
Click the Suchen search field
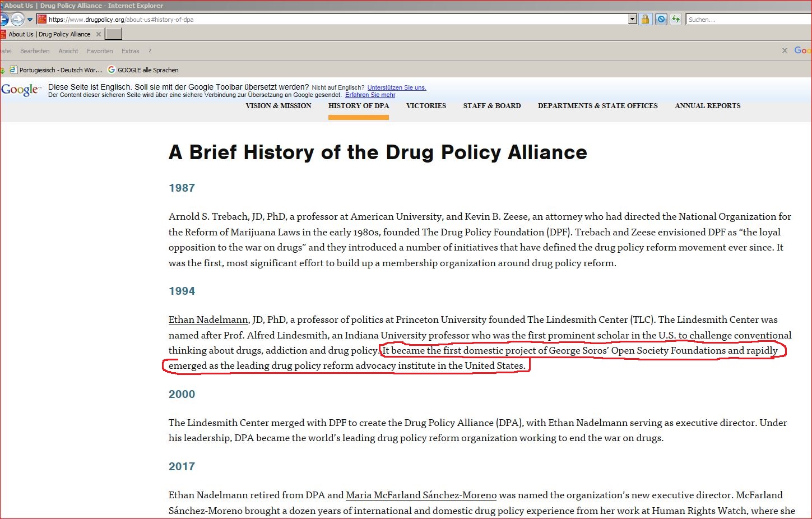click(749, 20)
